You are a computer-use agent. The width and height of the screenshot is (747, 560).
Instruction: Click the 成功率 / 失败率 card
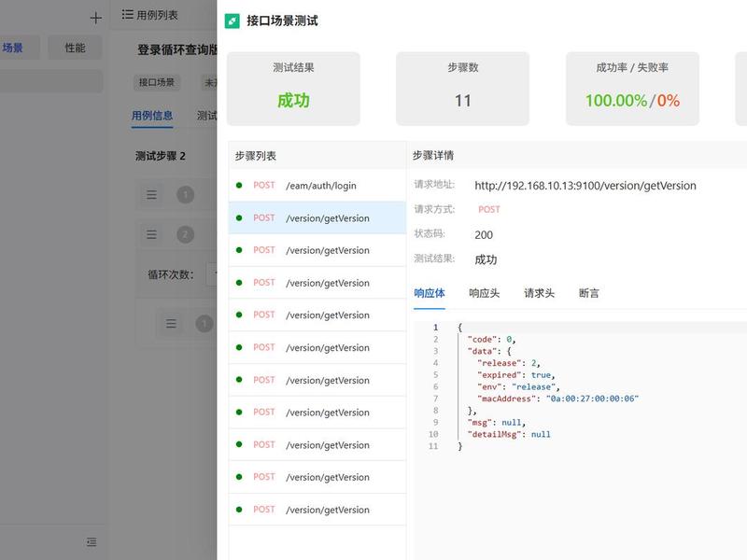[x=632, y=89]
